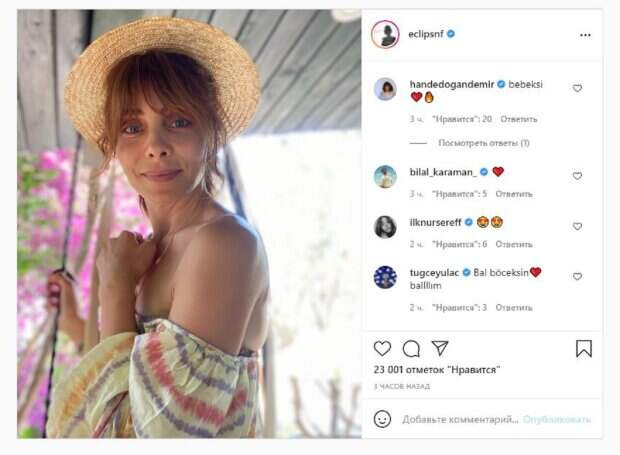Screen dimensions: 620x455
Task: Save the post with the bookmark icon
Action: (x=584, y=348)
